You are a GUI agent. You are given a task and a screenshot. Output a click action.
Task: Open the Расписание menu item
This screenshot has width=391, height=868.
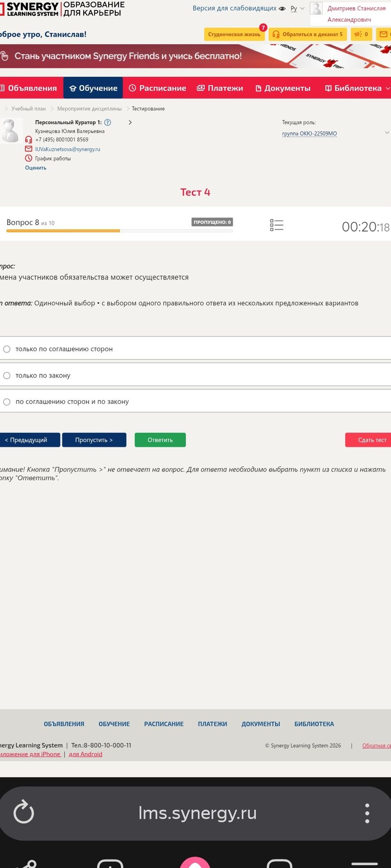pyautogui.click(x=157, y=88)
